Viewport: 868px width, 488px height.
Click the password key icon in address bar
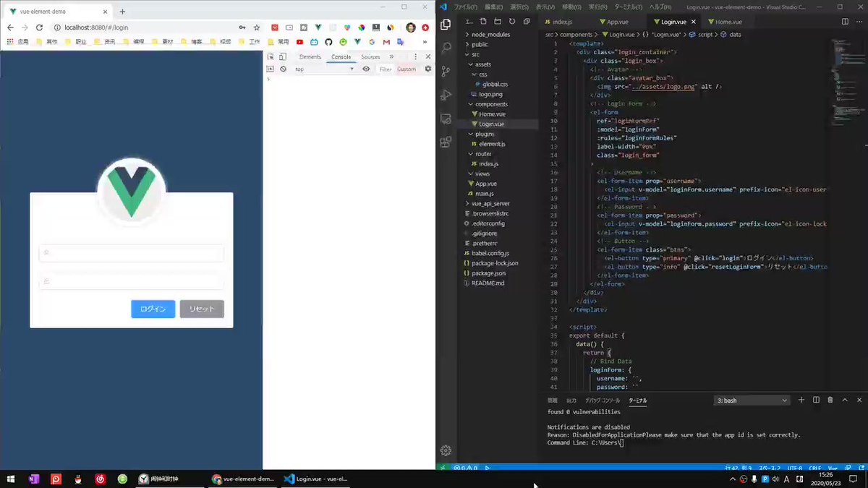[242, 27]
